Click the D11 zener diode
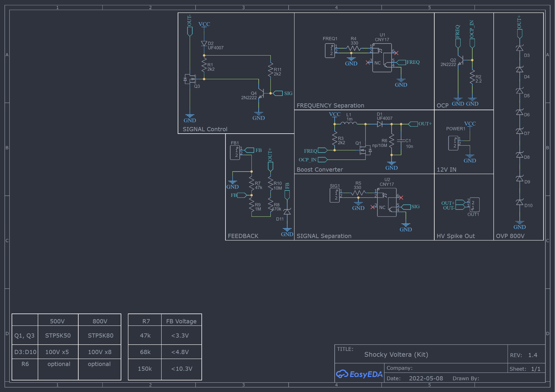 [287, 212]
